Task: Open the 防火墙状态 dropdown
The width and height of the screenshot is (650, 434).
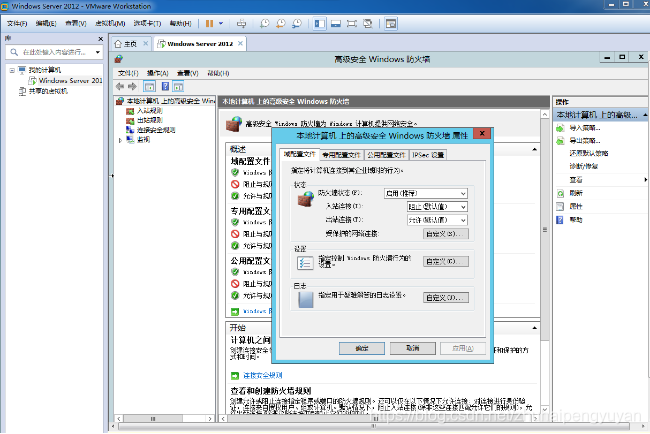Action: [426, 193]
